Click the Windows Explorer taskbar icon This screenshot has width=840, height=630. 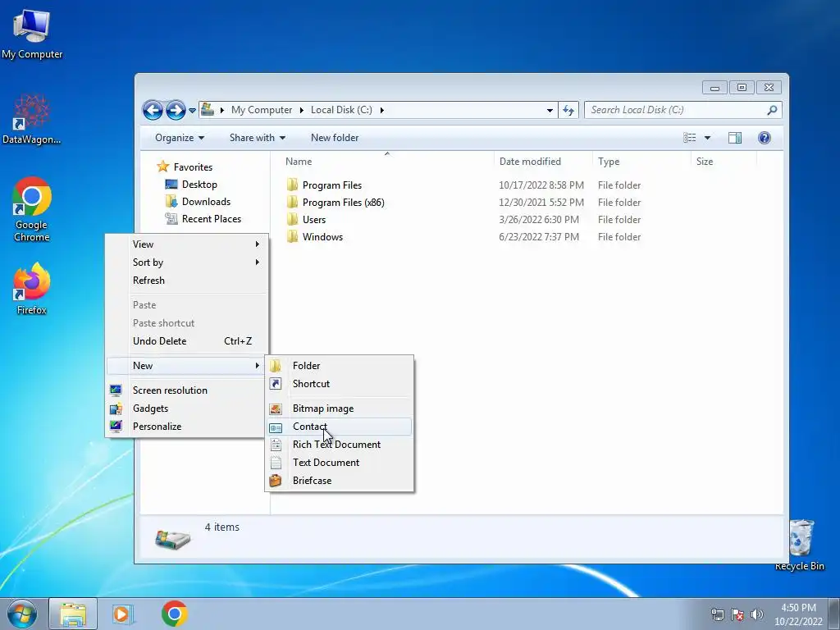(73, 614)
